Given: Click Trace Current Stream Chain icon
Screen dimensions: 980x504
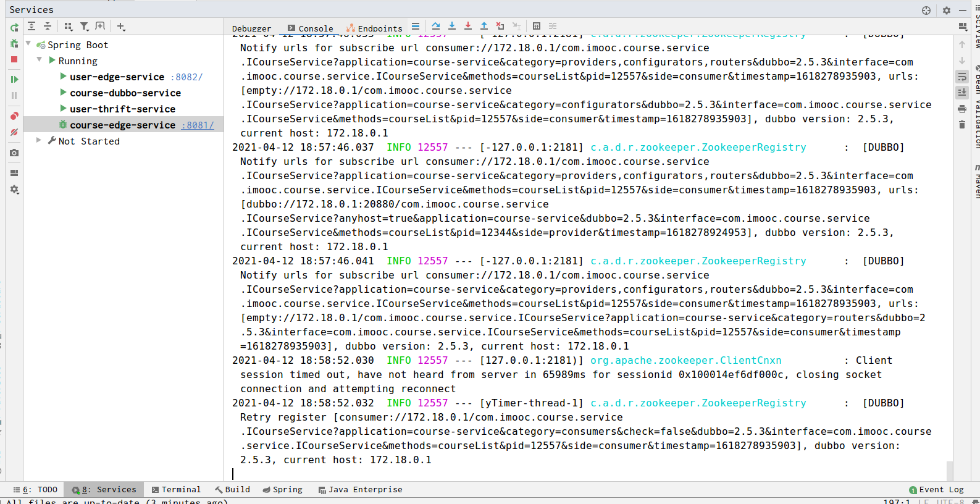Looking at the screenshot, I should coord(553,26).
